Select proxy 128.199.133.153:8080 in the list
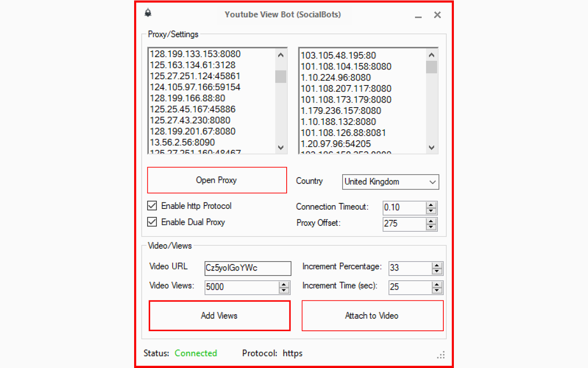Screen dimensions: 588x368 pos(195,54)
